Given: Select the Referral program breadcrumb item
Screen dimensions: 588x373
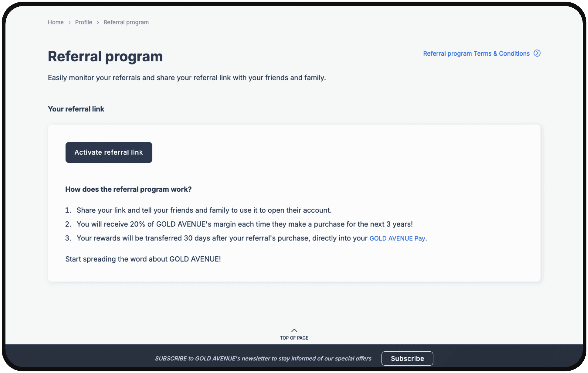Looking at the screenshot, I should [126, 22].
